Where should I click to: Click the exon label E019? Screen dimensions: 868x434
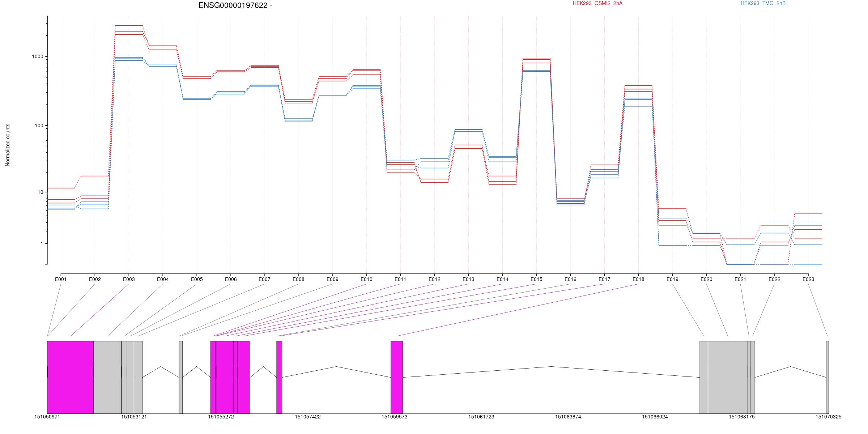[672, 279]
